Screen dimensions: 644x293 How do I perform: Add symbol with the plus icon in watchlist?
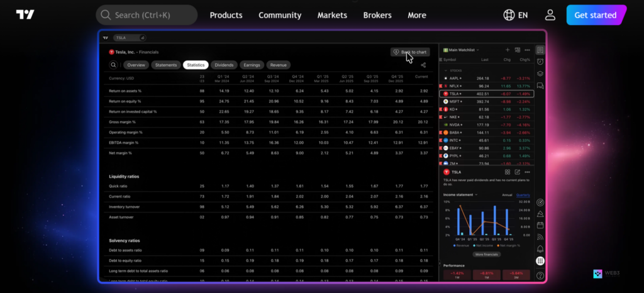click(508, 50)
